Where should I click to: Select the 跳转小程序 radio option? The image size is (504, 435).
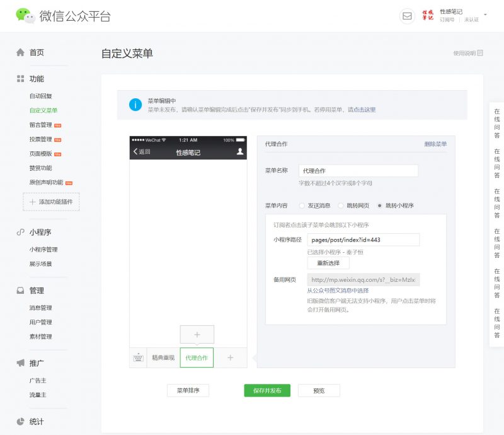(380, 206)
